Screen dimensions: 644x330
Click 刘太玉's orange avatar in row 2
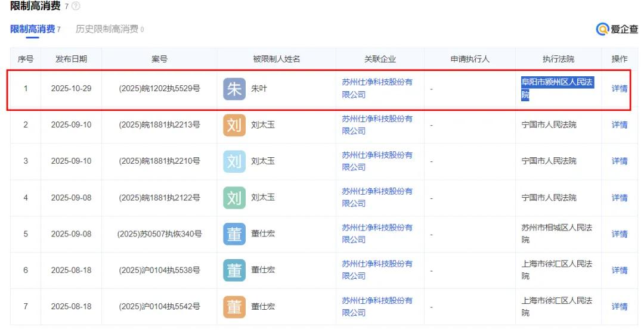(x=234, y=124)
